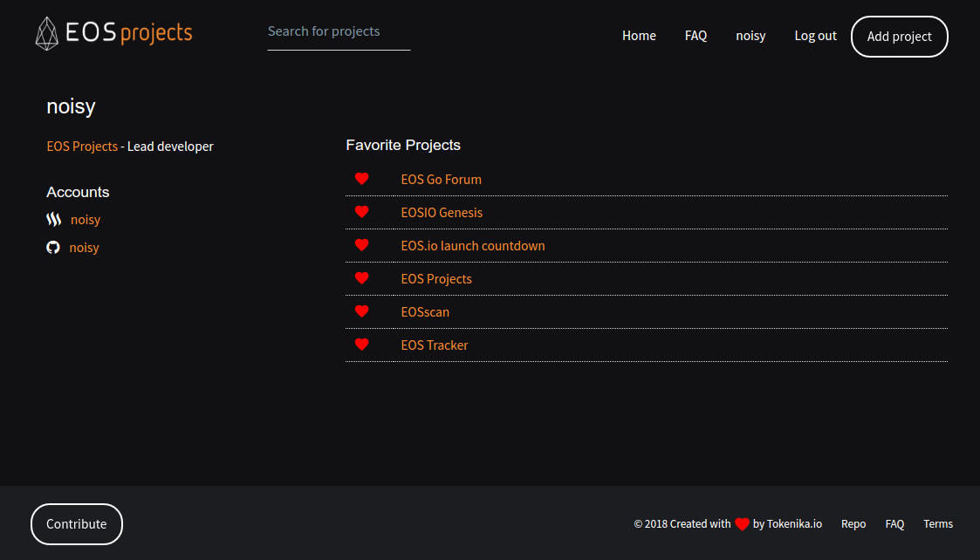Click the 2018 Created with text
The width and height of the screenshot is (980, 560).
(682, 523)
